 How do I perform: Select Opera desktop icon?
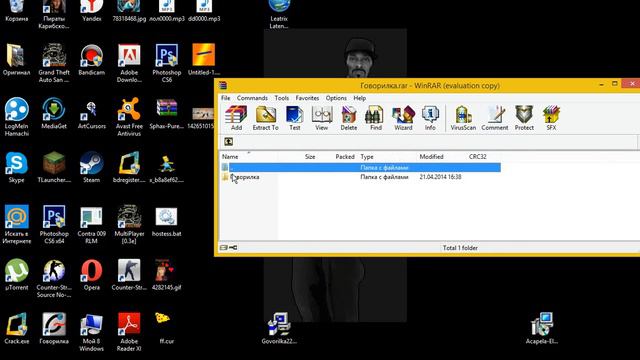pyautogui.click(x=91, y=275)
